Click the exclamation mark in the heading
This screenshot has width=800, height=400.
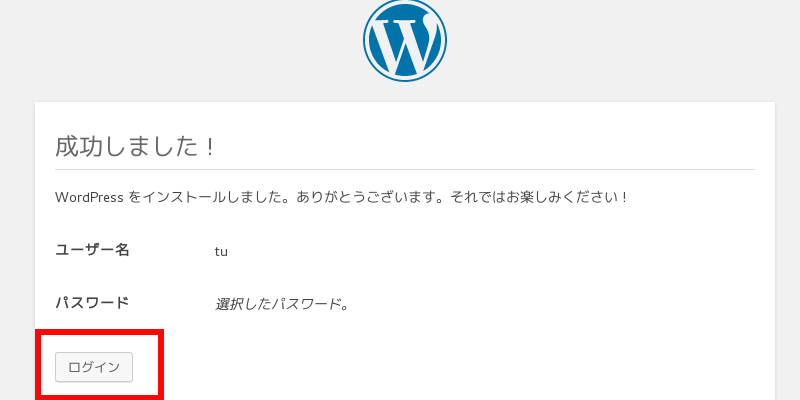[210, 146]
